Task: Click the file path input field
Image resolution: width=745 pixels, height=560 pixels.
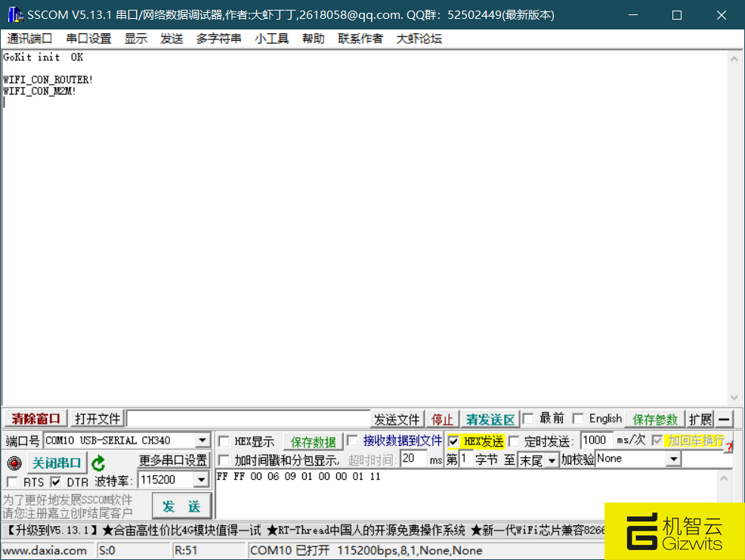Action: (x=248, y=419)
